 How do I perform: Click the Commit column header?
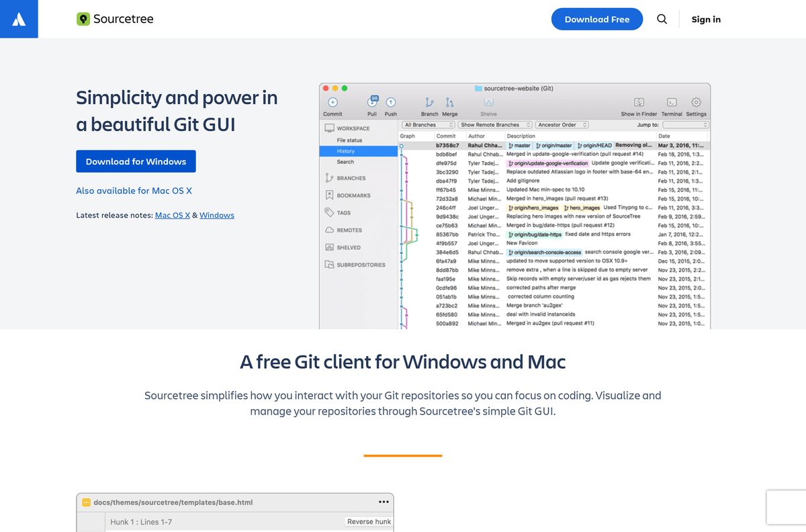tap(446, 136)
